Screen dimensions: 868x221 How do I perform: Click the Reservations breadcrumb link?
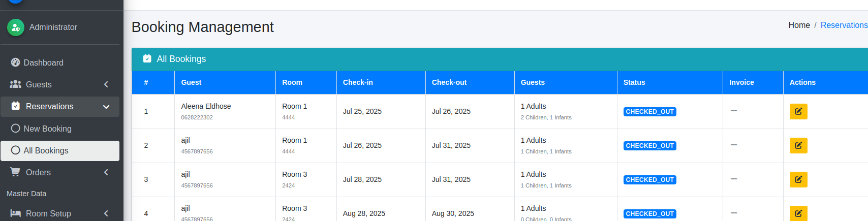click(844, 25)
